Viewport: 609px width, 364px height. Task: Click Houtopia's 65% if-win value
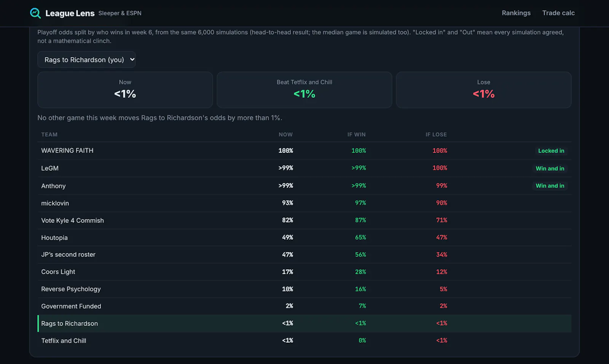[x=360, y=237]
